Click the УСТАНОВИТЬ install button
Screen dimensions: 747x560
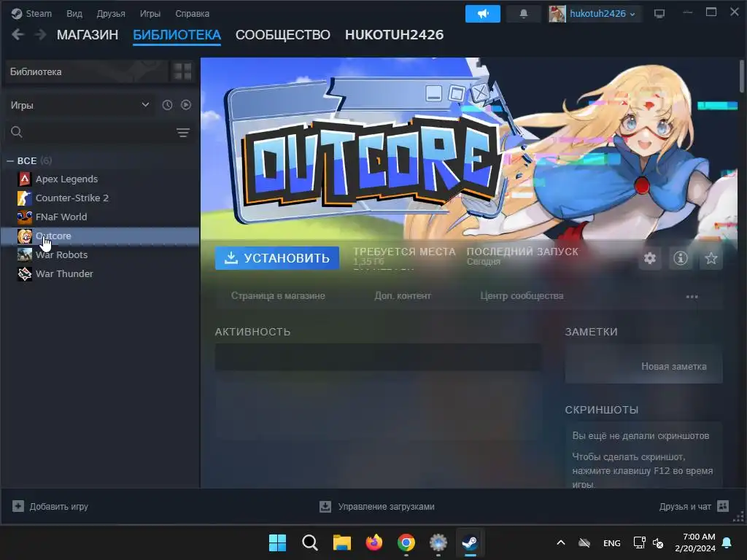[276, 258]
